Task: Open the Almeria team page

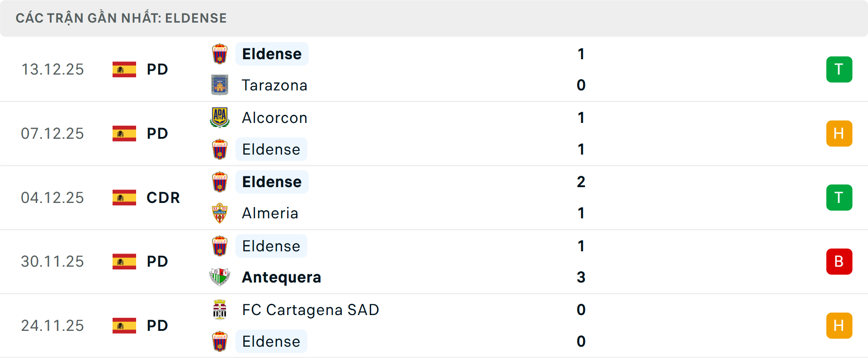Action: click(x=270, y=213)
